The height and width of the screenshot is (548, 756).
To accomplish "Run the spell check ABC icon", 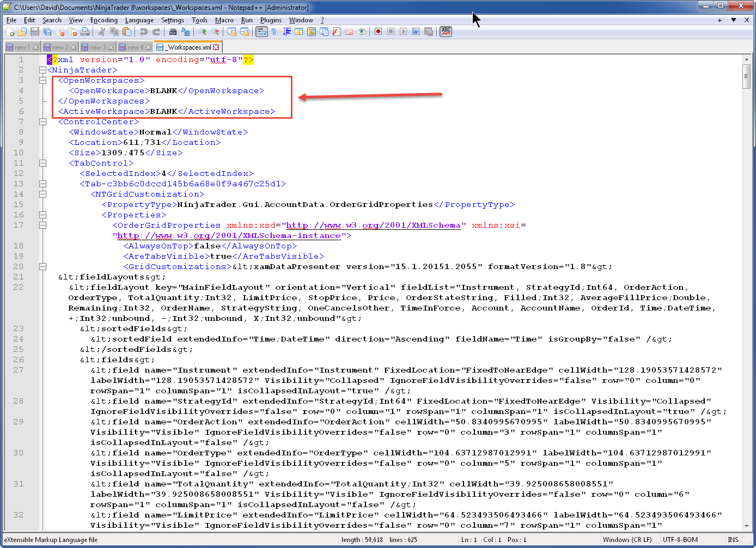I will click(445, 32).
